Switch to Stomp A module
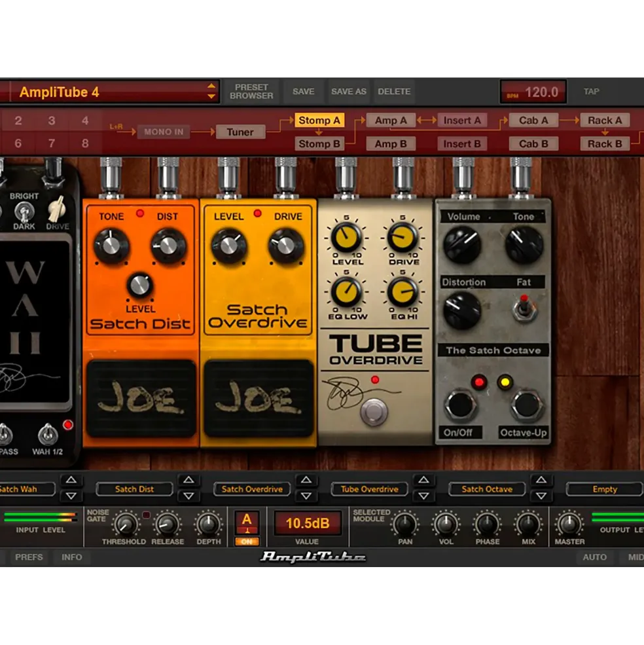 coord(319,120)
